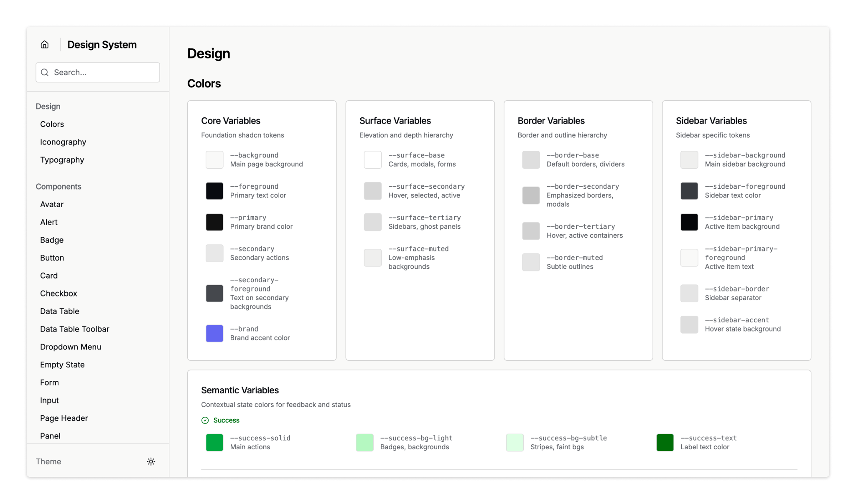This screenshot has width=856, height=504.
Task: Open the Typography page
Action: 62,160
